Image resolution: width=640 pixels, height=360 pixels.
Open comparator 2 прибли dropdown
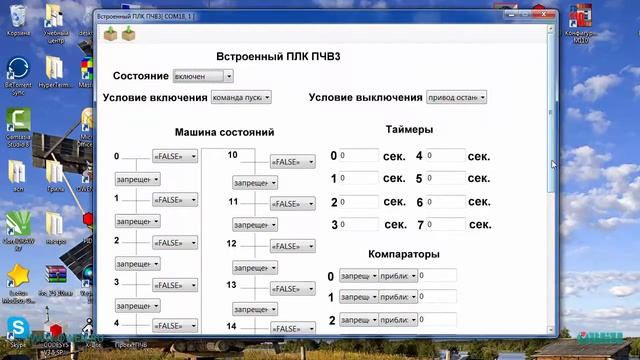(398, 320)
